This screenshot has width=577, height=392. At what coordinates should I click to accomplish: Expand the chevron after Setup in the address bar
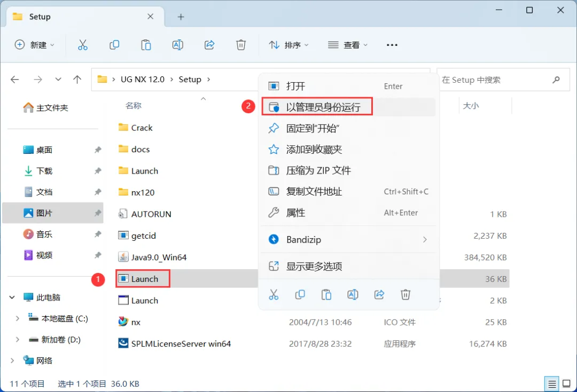coord(209,80)
